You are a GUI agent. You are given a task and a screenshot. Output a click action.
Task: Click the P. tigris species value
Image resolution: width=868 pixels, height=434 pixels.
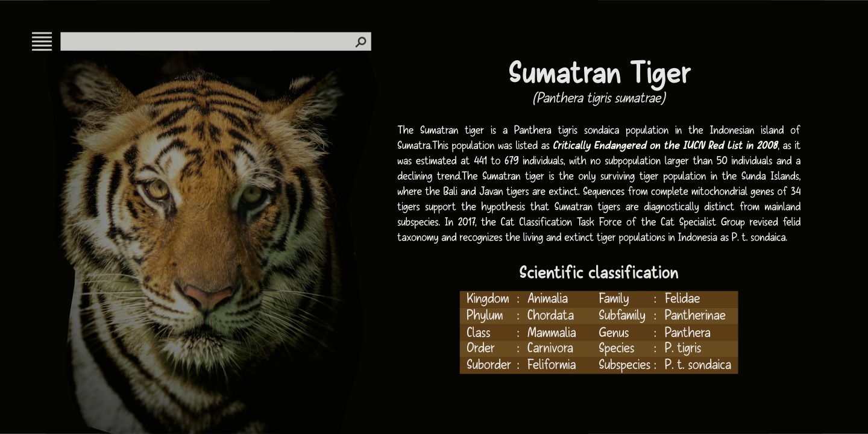click(683, 348)
